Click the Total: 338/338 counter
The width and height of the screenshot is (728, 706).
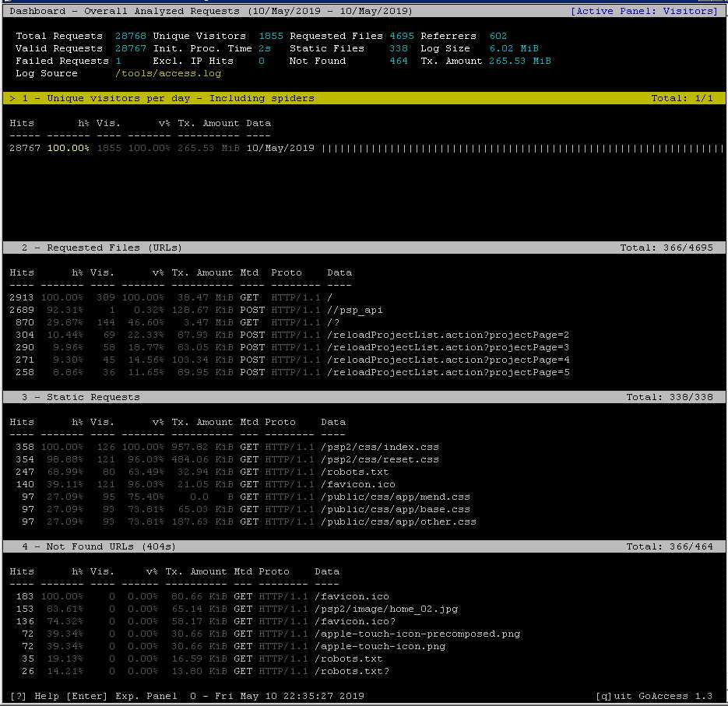click(670, 397)
